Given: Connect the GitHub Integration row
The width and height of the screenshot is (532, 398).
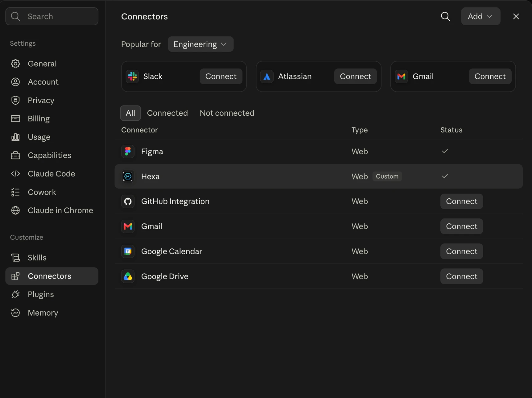Looking at the screenshot, I should coord(462,201).
